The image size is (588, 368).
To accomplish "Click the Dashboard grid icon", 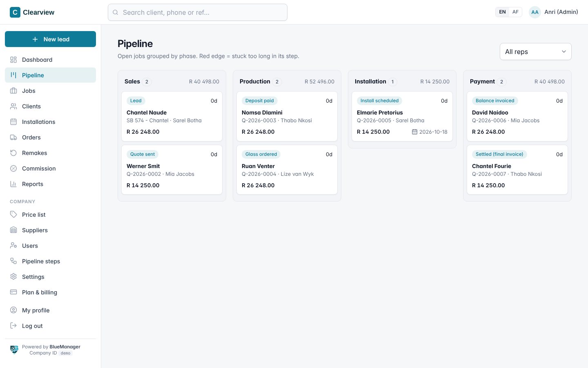I will [x=13, y=60].
